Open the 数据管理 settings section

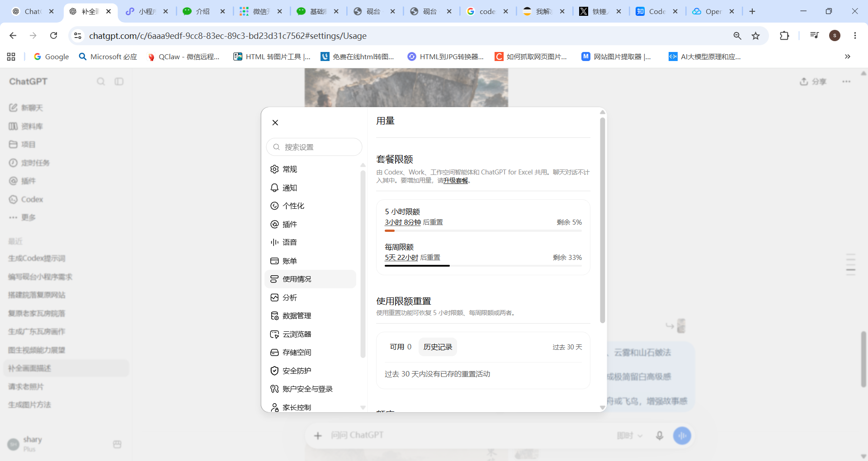(x=311, y=315)
